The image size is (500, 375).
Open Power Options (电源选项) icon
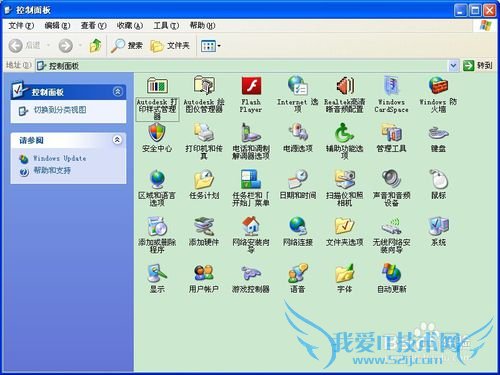[298, 132]
